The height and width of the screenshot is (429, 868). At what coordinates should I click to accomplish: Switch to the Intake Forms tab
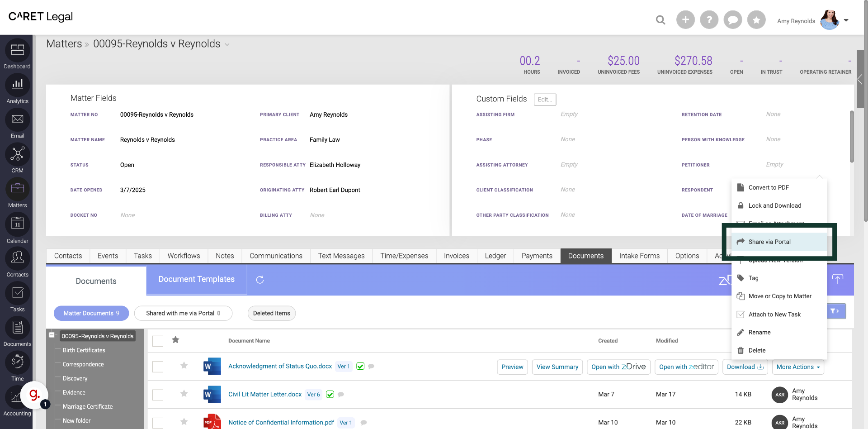pyautogui.click(x=639, y=256)
